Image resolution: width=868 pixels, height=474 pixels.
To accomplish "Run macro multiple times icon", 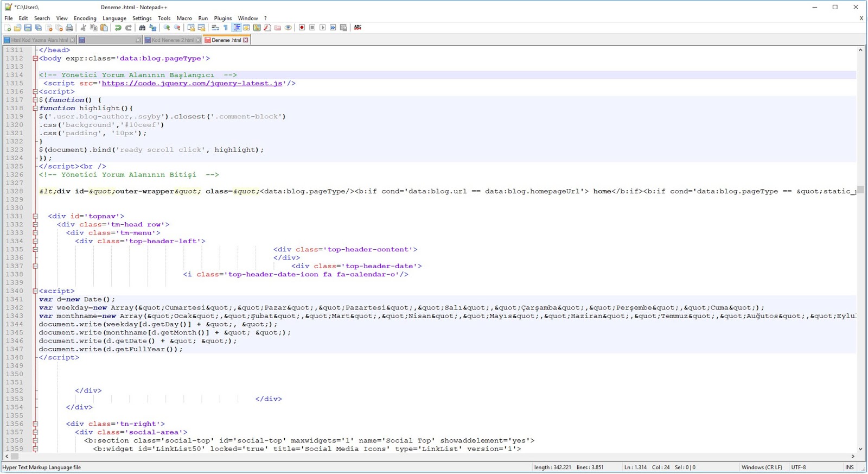I will 333,28.
